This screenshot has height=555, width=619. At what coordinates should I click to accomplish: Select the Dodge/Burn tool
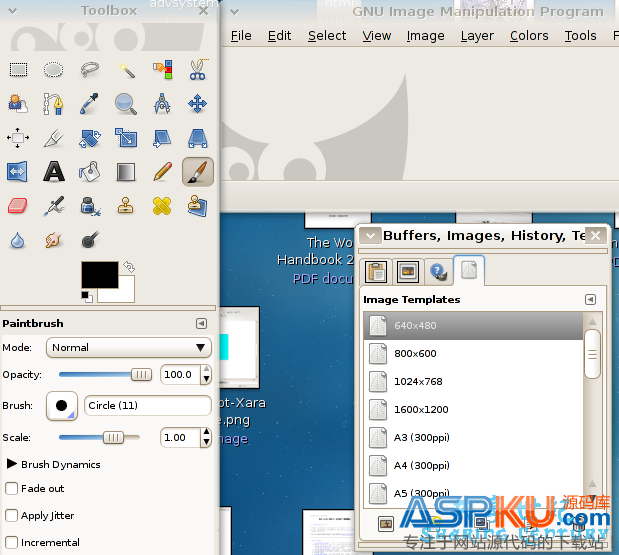[x=90, y=240]
